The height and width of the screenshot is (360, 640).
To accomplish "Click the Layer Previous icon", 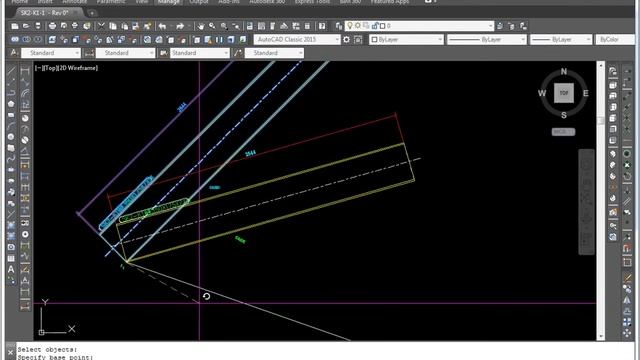I will [512, 26].
